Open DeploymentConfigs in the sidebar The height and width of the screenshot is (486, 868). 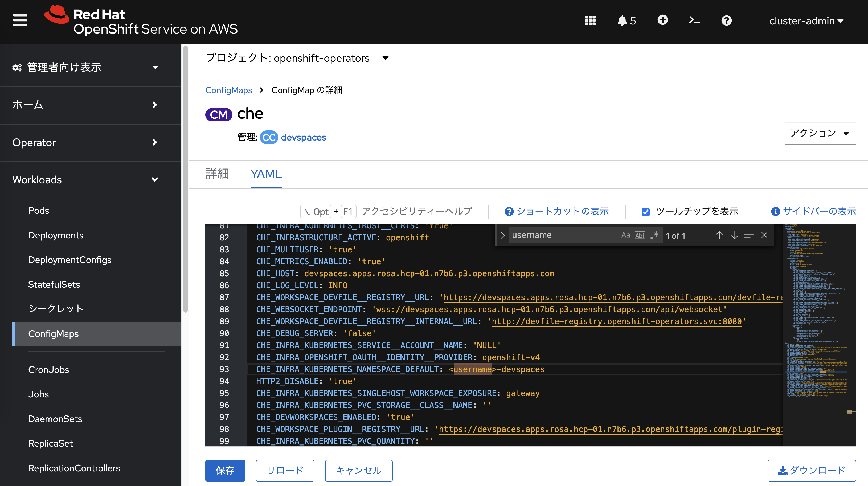pos(70,260)
